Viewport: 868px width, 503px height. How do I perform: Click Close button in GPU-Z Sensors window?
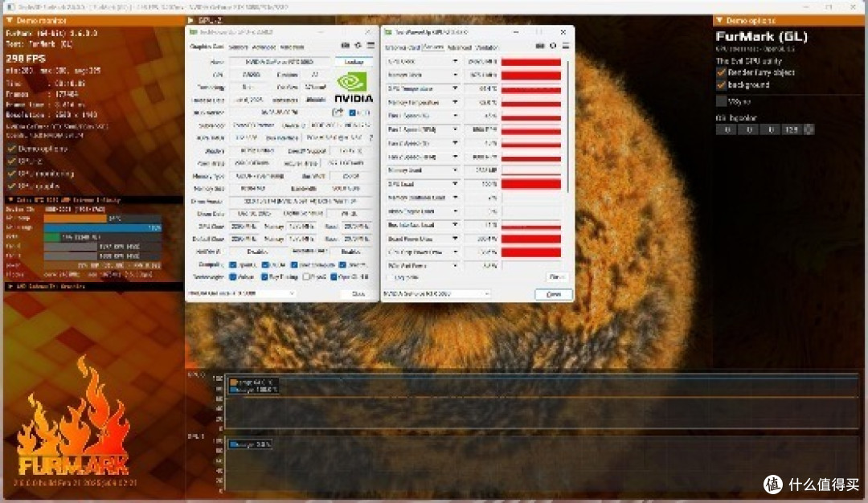click(554, 294)
